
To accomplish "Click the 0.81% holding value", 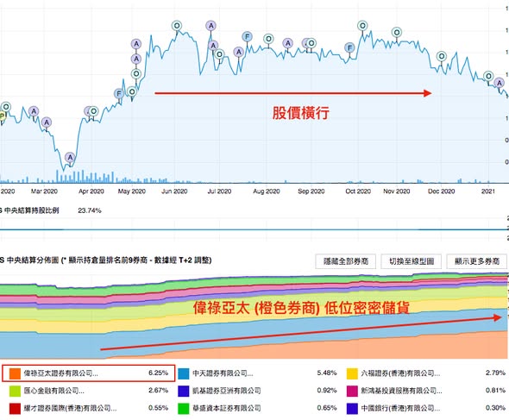I will pos(495,390).
